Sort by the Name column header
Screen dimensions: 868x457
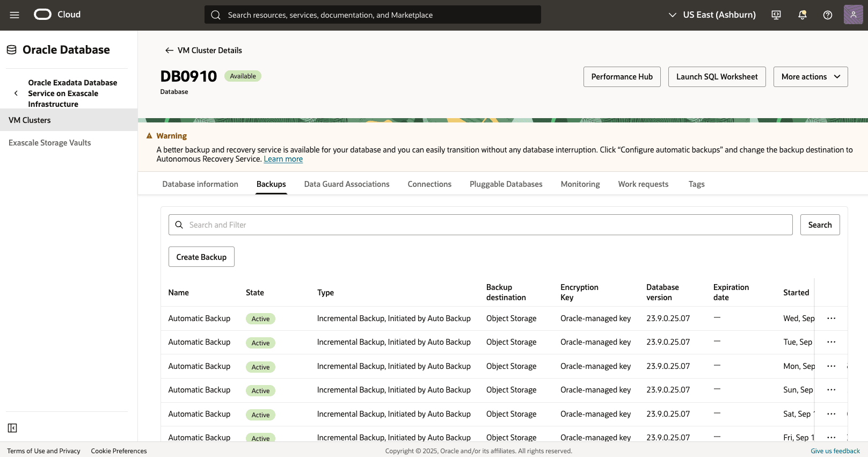click(x=179, y=293)
